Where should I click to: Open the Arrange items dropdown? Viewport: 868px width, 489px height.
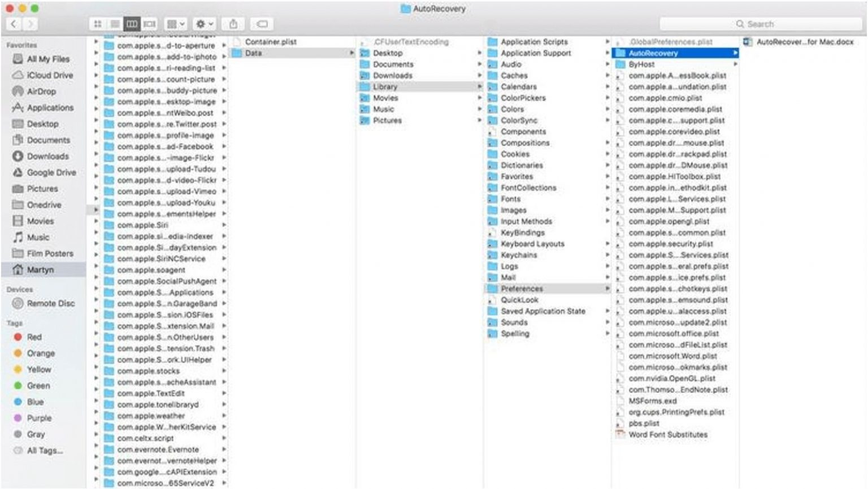[x=175, y=24]
